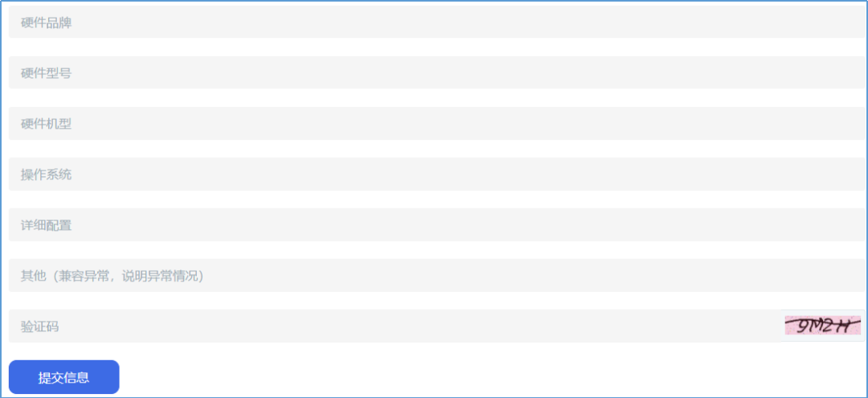Focus the compatibility anomaly notes field
This screenshot has height=398, width=868.
click(434, 276)
